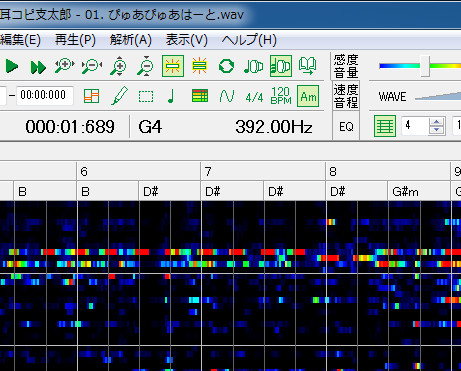Viewport: 461px width, 371px height.
Task: Click the green Play button
Action: point(12,66)
